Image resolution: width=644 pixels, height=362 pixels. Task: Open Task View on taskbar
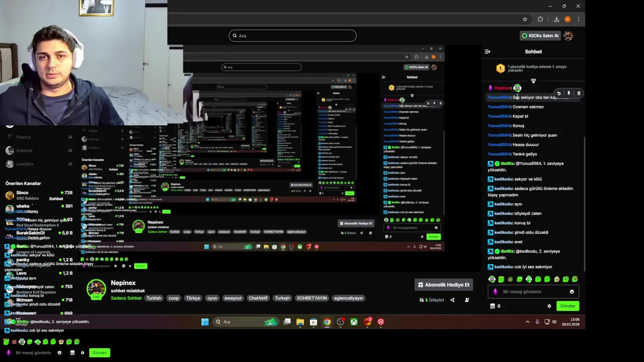pyautogui.click(x=287, y=322)
